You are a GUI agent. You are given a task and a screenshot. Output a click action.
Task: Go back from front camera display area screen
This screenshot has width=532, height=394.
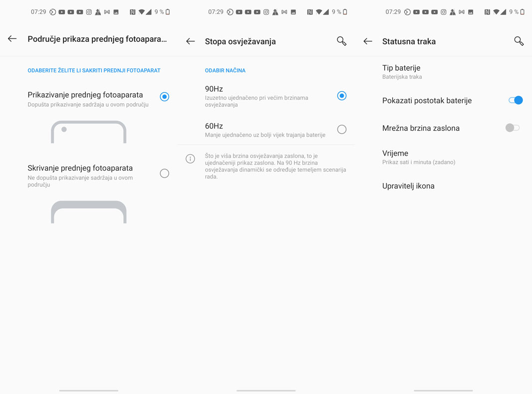(12, 39)
